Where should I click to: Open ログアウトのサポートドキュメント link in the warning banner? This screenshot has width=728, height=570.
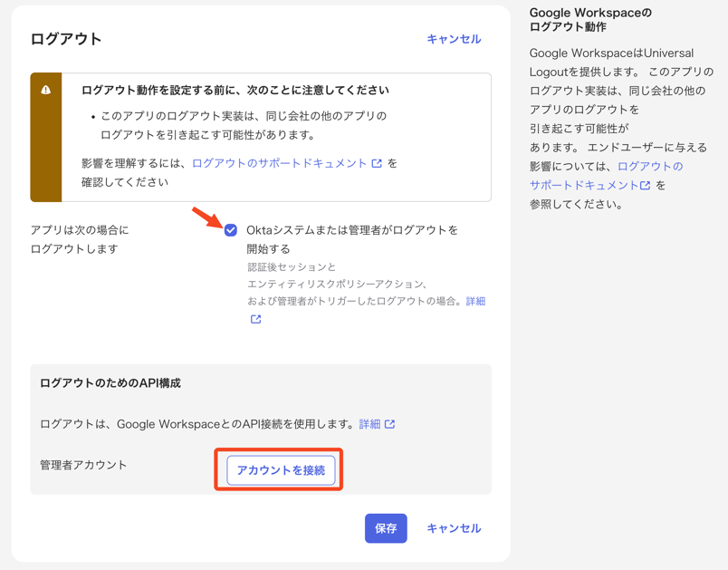click(x=279, y=163)
